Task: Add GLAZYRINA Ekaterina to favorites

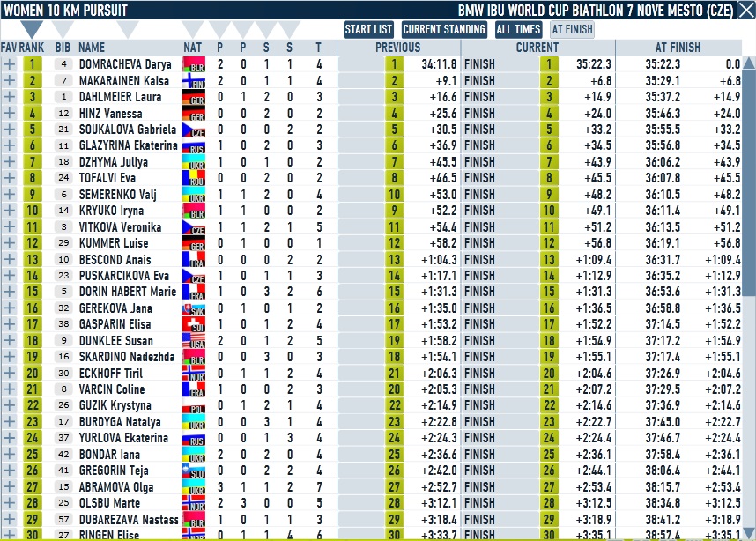Action: click(9, 145)
